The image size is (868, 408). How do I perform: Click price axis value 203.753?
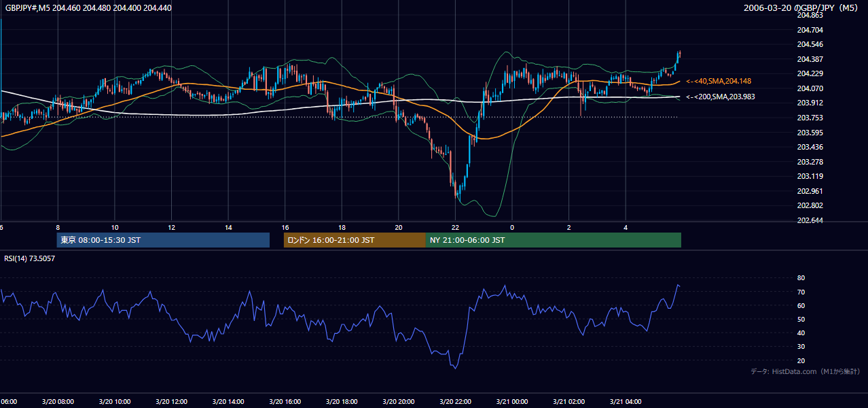(809, 118)
